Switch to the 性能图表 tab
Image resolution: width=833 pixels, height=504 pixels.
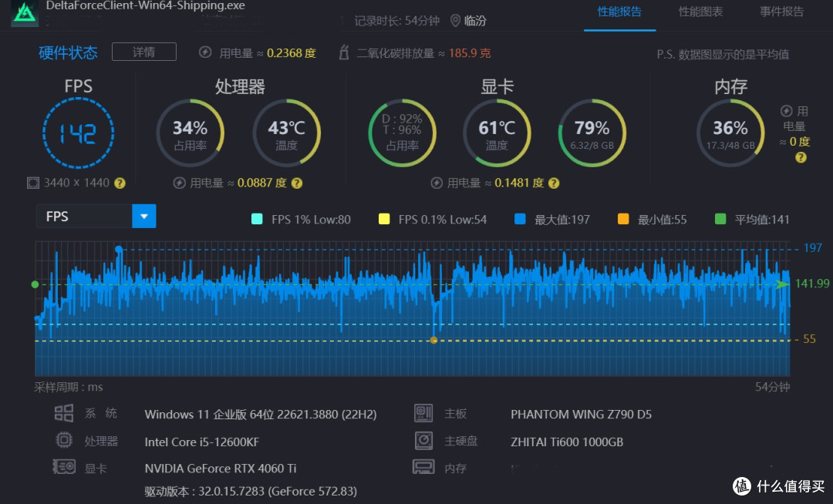700,12
